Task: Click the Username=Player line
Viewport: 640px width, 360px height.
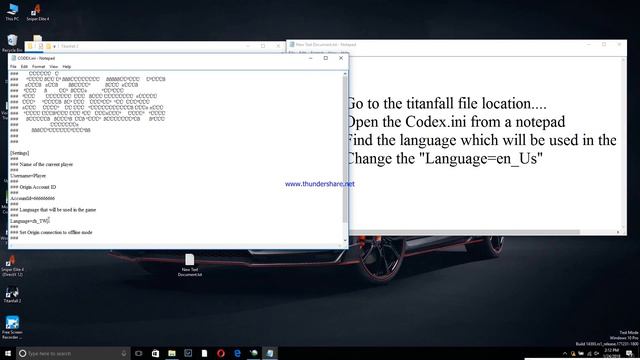Action: (x=28, y=176)
